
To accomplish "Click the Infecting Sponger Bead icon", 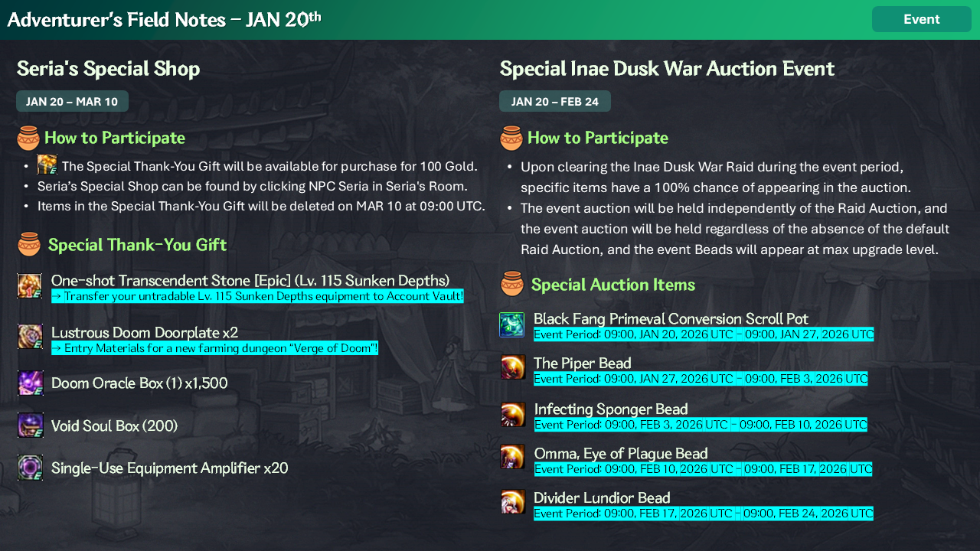I will pos(512,414).
